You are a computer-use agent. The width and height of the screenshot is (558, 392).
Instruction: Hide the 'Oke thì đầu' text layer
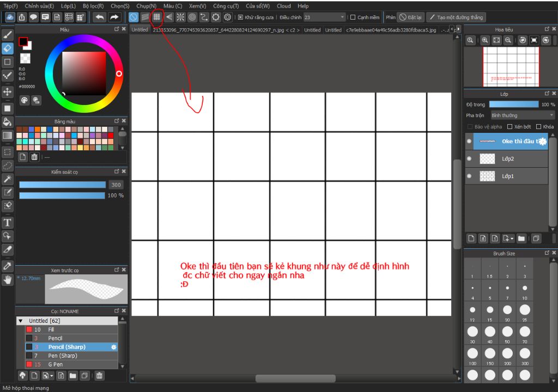469,141
